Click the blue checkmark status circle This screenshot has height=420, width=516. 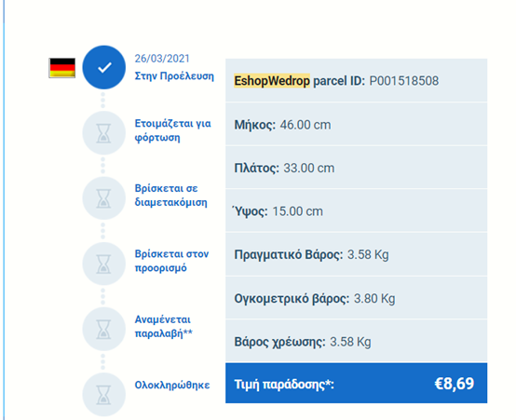(x=104, y=67)
